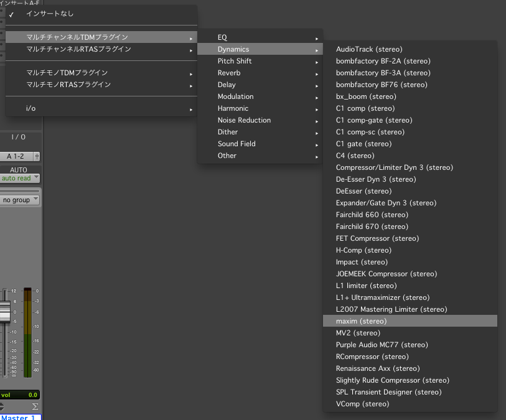Expand the Noise Reduction category

pos(260,120)
